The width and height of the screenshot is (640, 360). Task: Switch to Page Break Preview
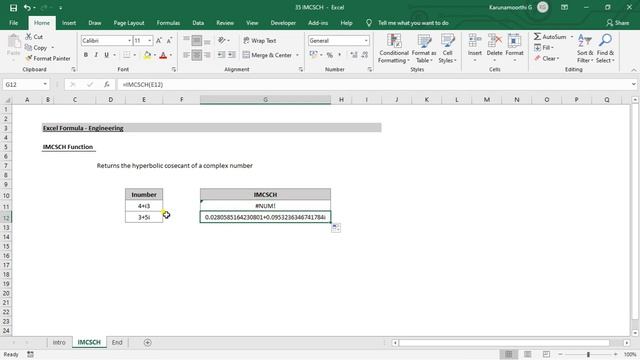click(546, 354)
